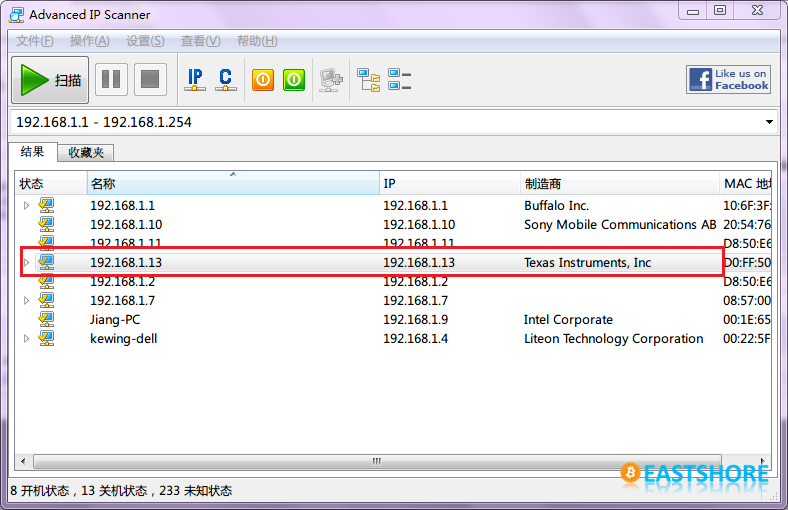
Task: Open the 帮助(H) menu
Action: tap(257, 41)
